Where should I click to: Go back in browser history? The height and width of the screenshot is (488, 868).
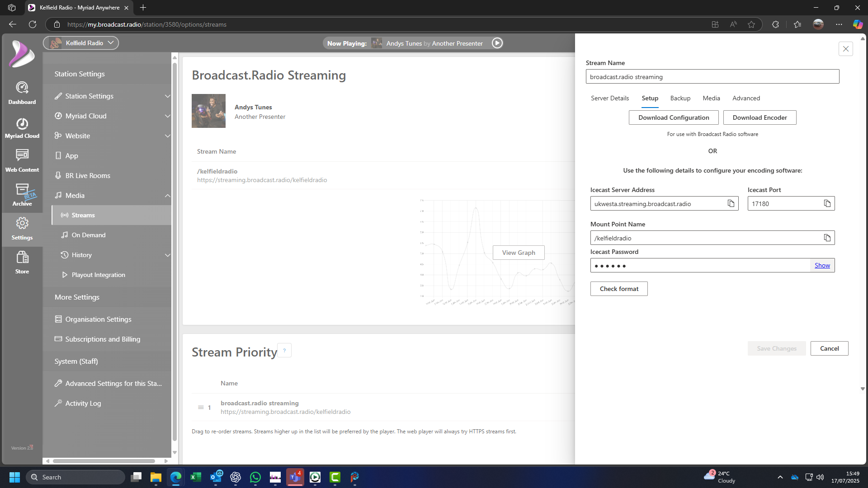click(13, 24)
